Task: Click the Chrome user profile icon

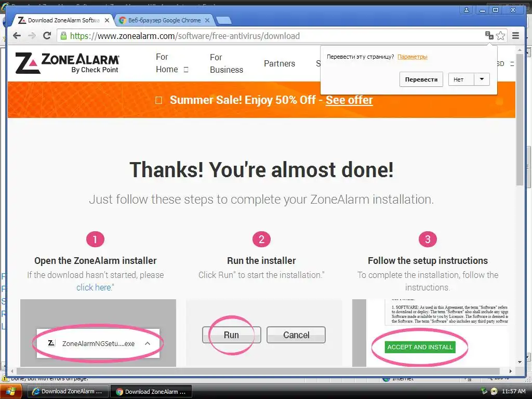Action: click(x=467, y=10)
